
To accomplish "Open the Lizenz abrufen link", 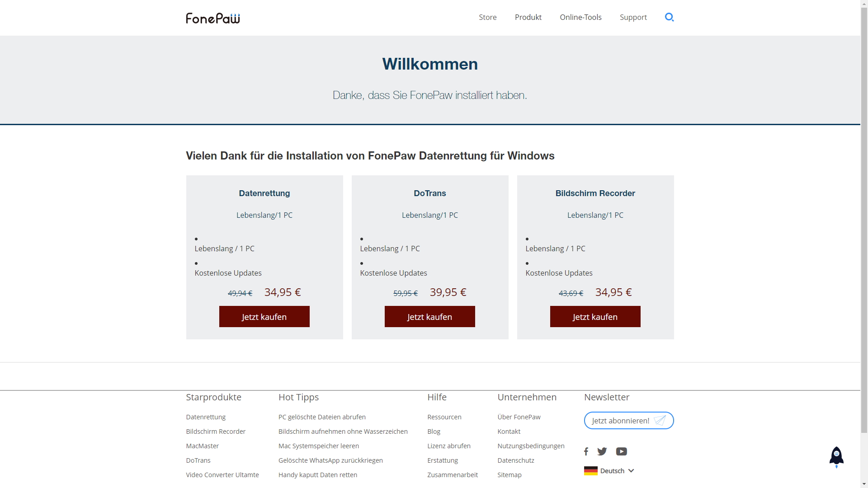I will (x=448, y=446).
